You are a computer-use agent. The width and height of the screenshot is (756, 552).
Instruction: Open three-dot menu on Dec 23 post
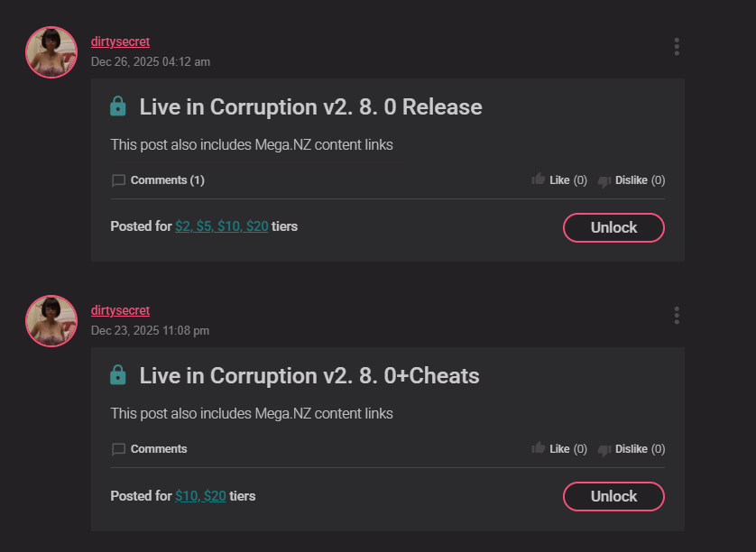(677, 316)
